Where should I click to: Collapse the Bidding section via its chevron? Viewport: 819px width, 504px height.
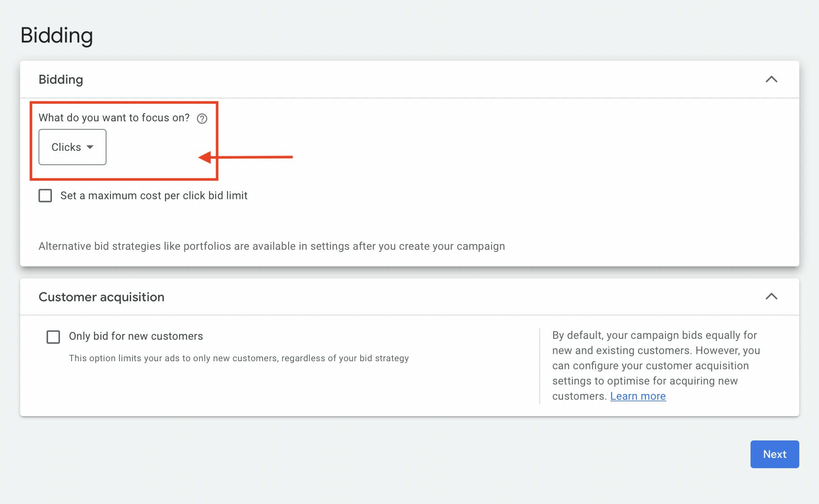(771, 79)
